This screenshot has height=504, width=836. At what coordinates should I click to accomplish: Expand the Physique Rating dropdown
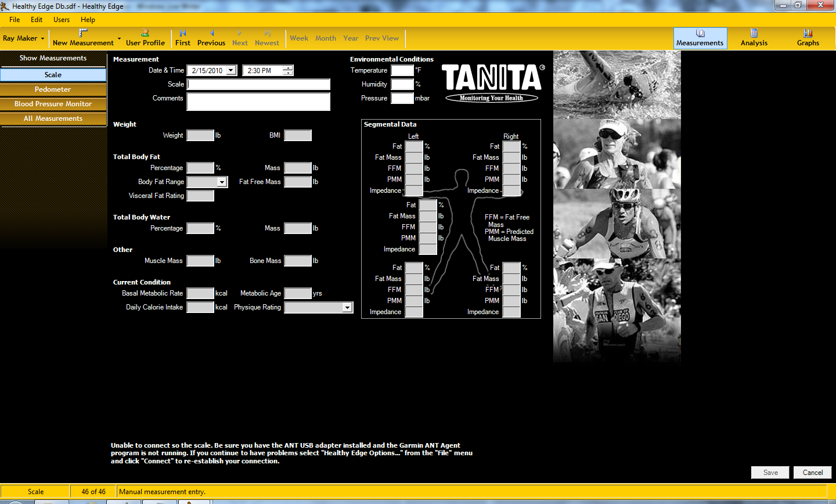pyautogui.click(x=347, y=307)
